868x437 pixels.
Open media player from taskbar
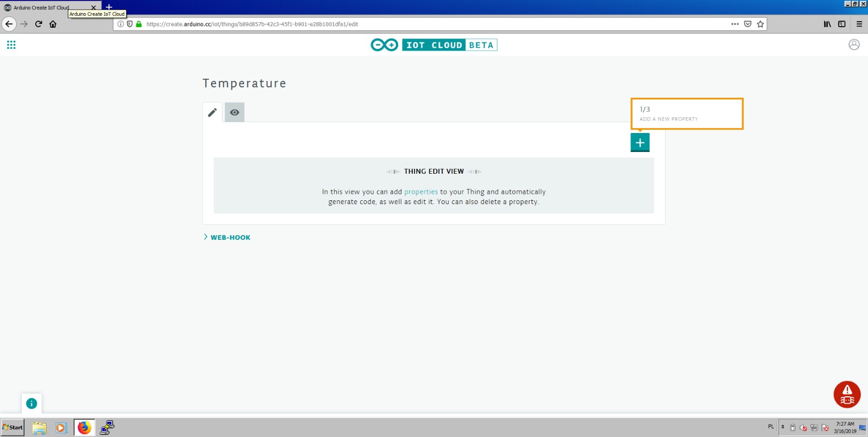(61, 428)
